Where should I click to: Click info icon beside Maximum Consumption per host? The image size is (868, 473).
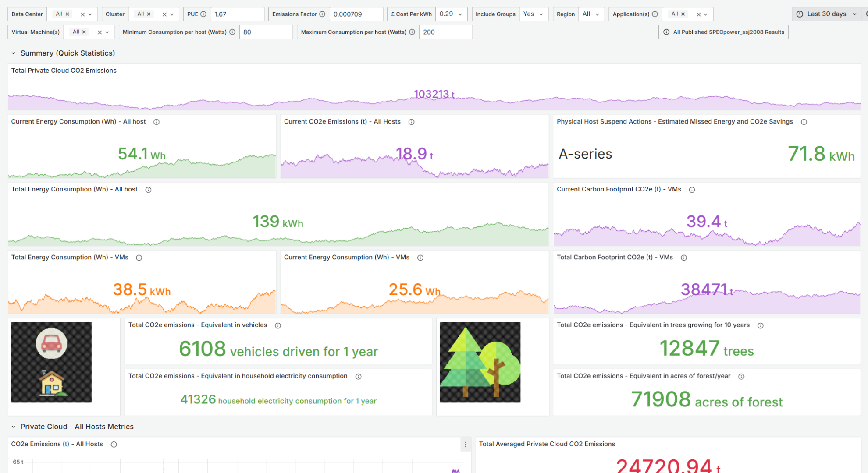(x=412, y=32)
